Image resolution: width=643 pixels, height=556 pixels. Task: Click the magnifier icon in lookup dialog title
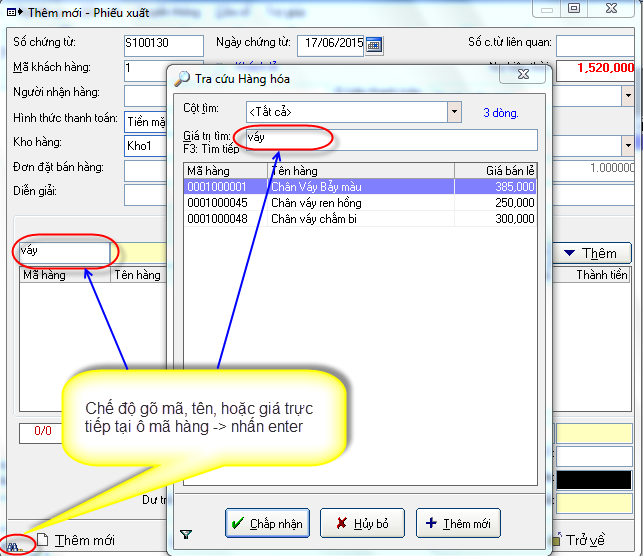182,78
